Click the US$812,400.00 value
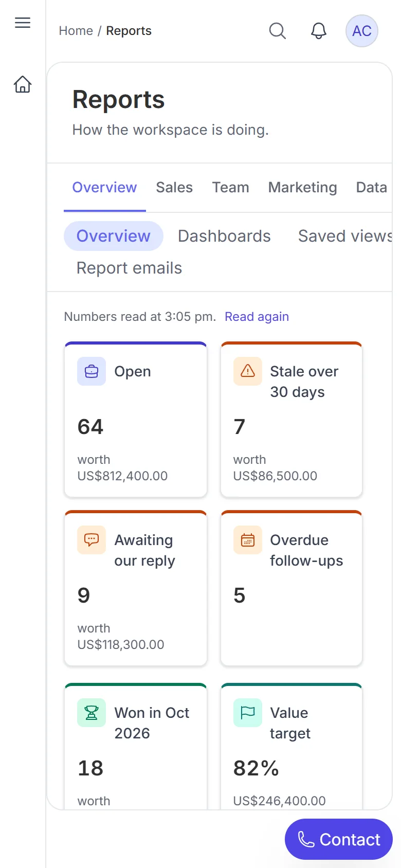401x868 pixels. 122,476
